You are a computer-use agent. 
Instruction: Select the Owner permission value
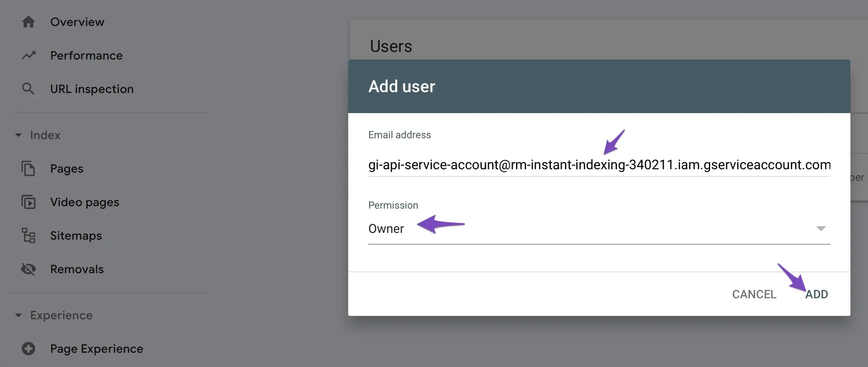386,229
